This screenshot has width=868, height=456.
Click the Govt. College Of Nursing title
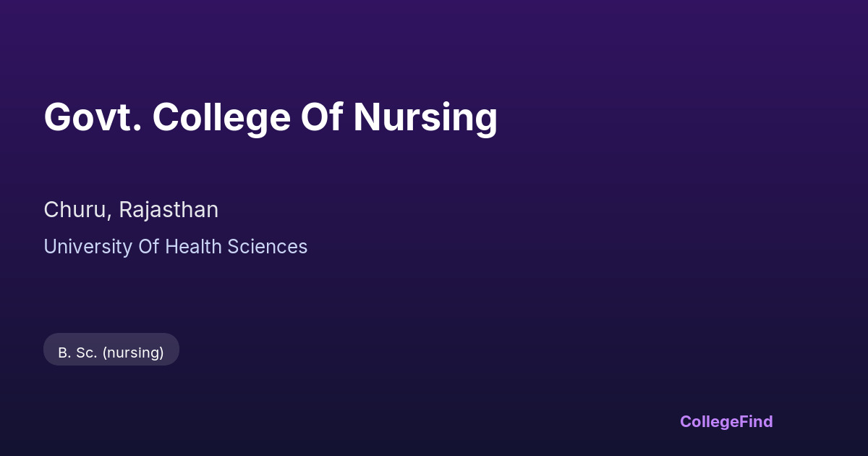point(271,117)
